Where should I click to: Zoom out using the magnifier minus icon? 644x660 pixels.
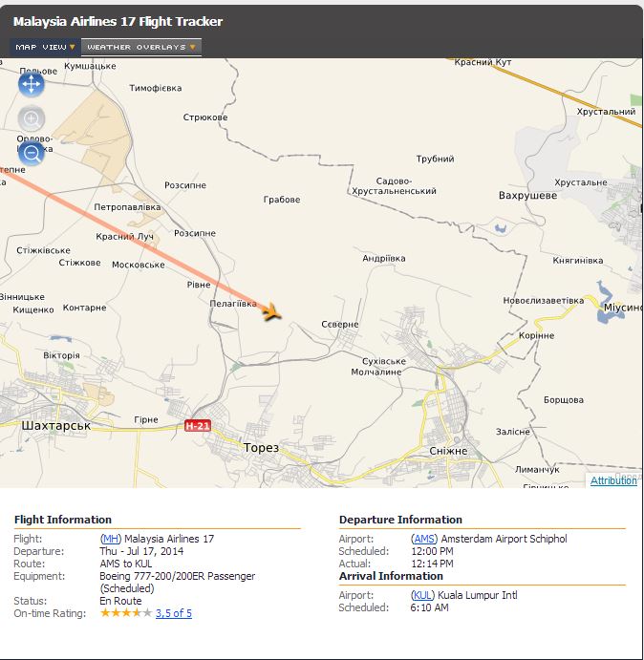pos(32,152)
